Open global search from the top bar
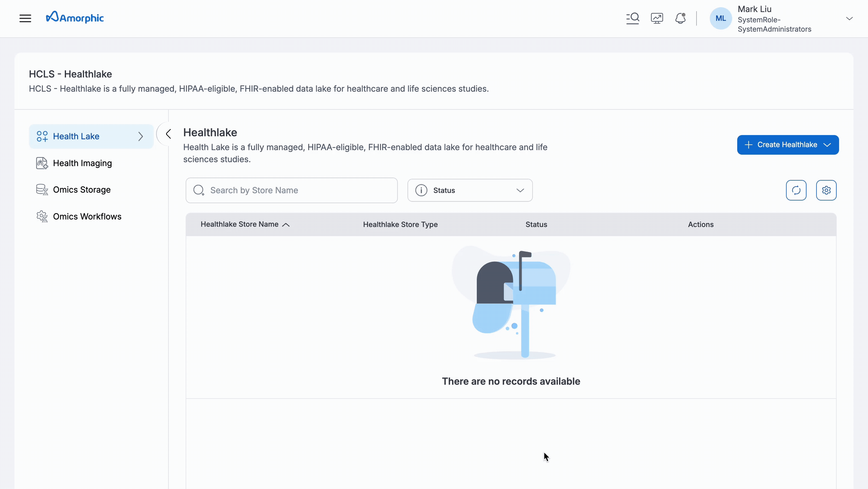The width and height of the screenshot is (868, 489). tap(633, 18)
